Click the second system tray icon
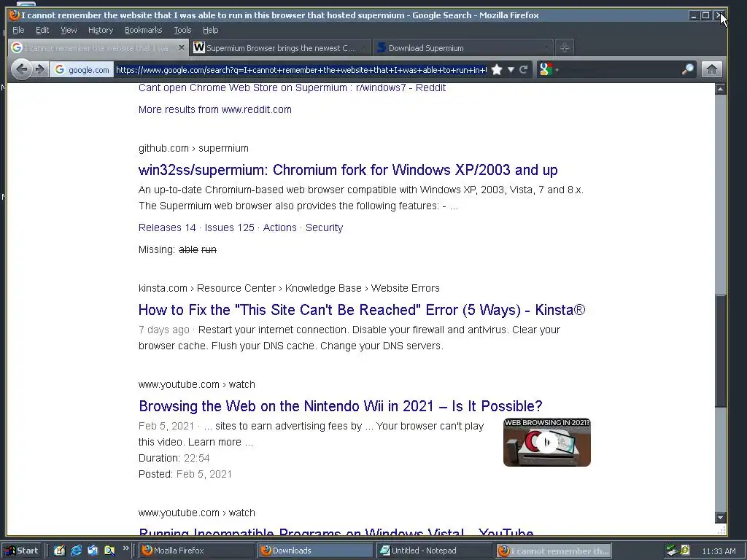This screenshot has height=560, width=747. point(685,551)
